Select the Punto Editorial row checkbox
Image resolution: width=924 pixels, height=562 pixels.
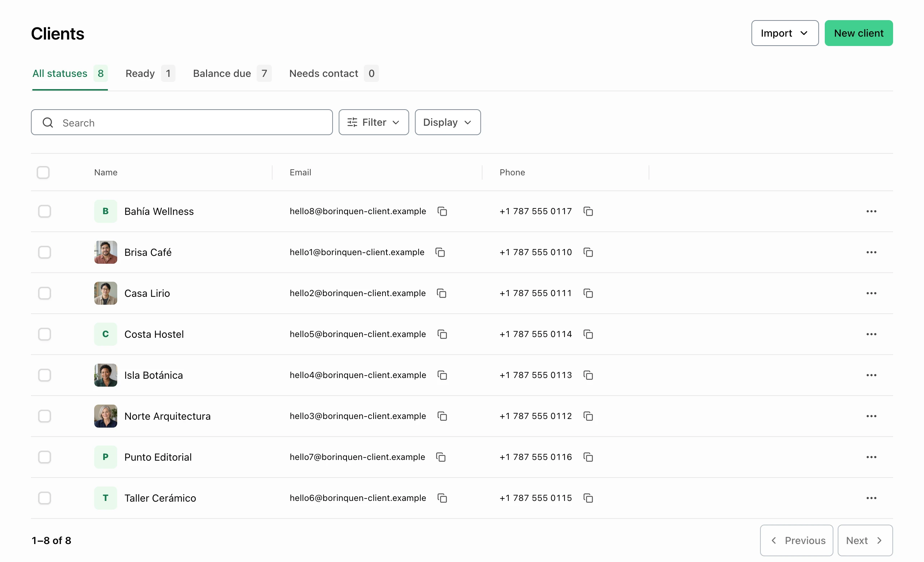44,457
